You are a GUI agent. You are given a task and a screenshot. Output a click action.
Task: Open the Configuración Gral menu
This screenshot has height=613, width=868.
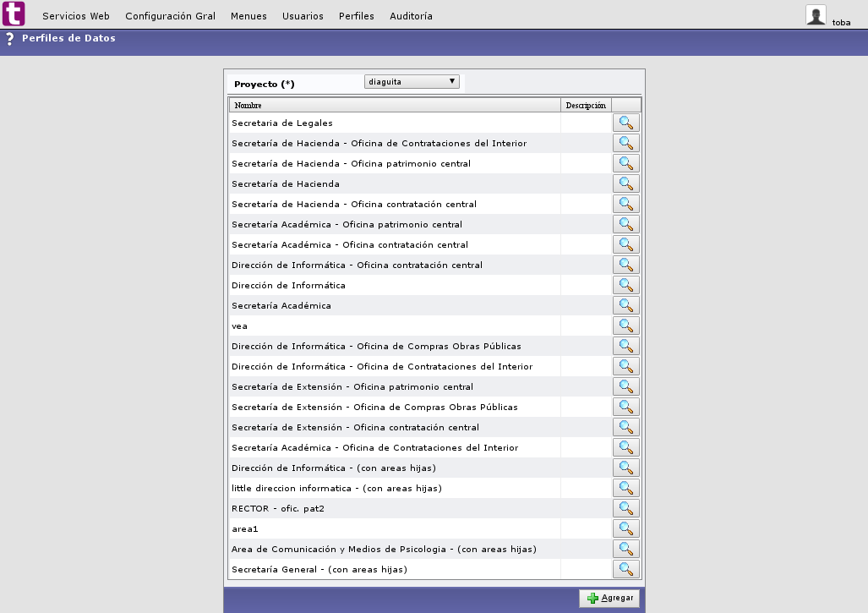[169, 15]
